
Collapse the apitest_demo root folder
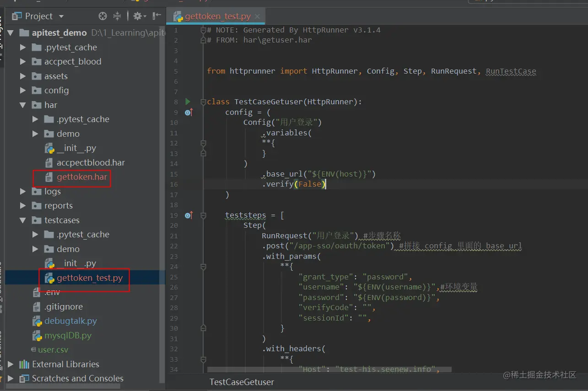[x=11, y=33]
